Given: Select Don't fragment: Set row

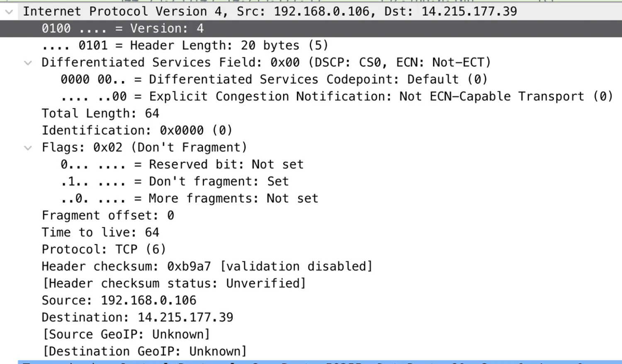Looking at the screenshot, I should (x=311, y=181).
